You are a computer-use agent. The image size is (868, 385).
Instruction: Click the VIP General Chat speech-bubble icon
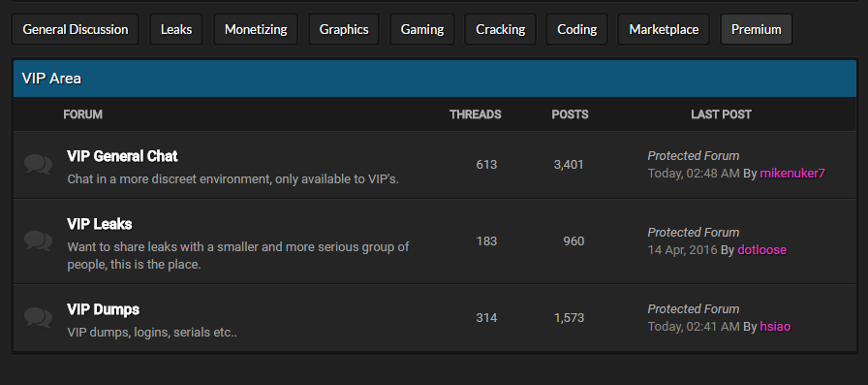pos(38,165)
